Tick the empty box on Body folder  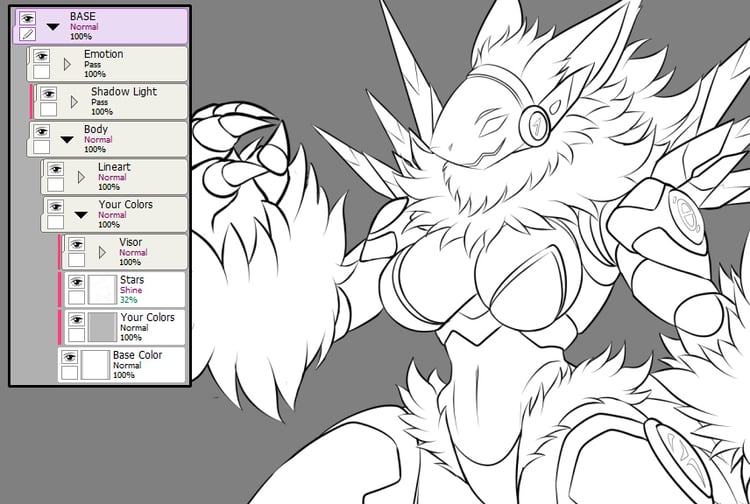[x=42, y=147]
